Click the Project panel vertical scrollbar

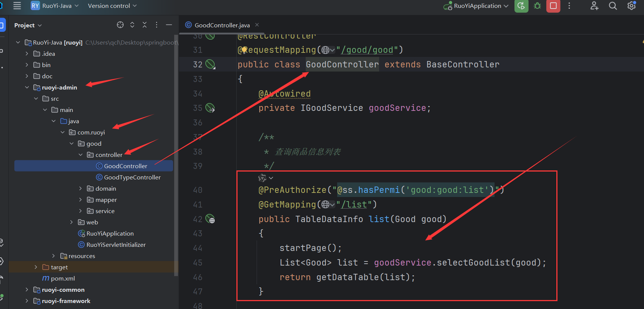pyautogui.click(x=176, y=155)
